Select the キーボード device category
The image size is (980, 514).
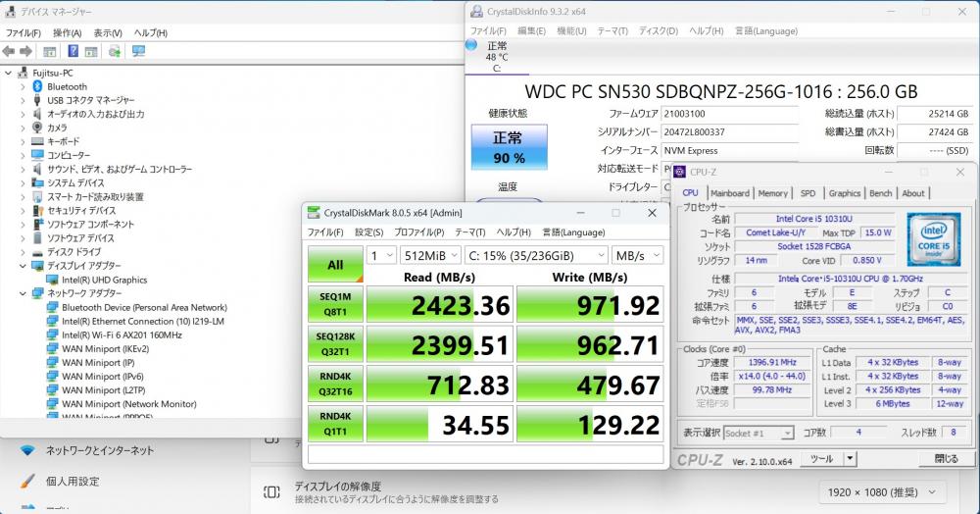[x=63, y=141]
